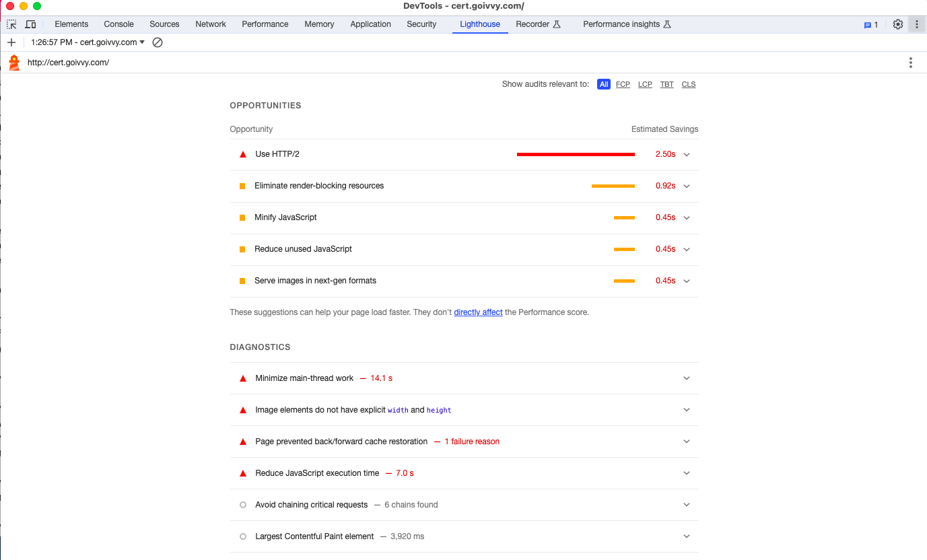Click the Reduce unused JavaScript audit row
This screenshot has width=927, height=560.
click(303, 249)
